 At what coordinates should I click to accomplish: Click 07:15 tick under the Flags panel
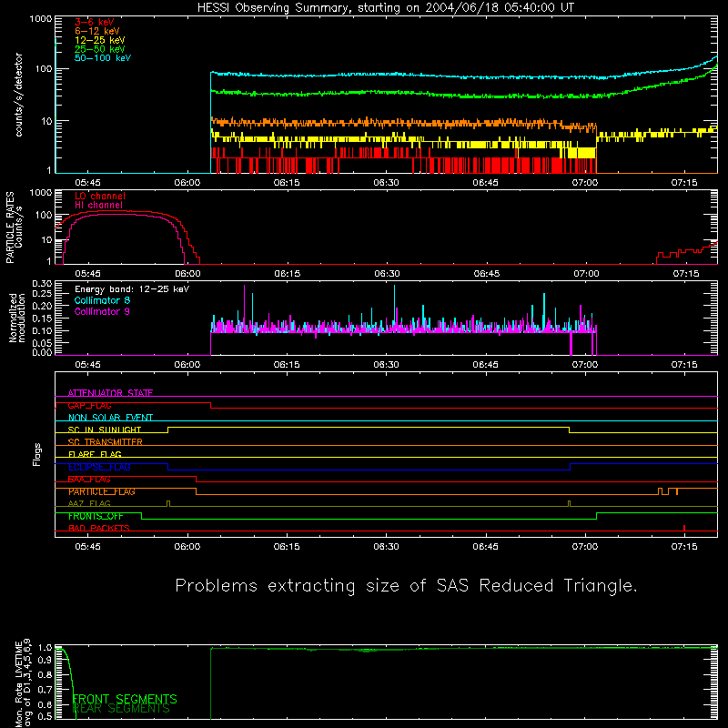pyautogui.click(x=684, y=547)
